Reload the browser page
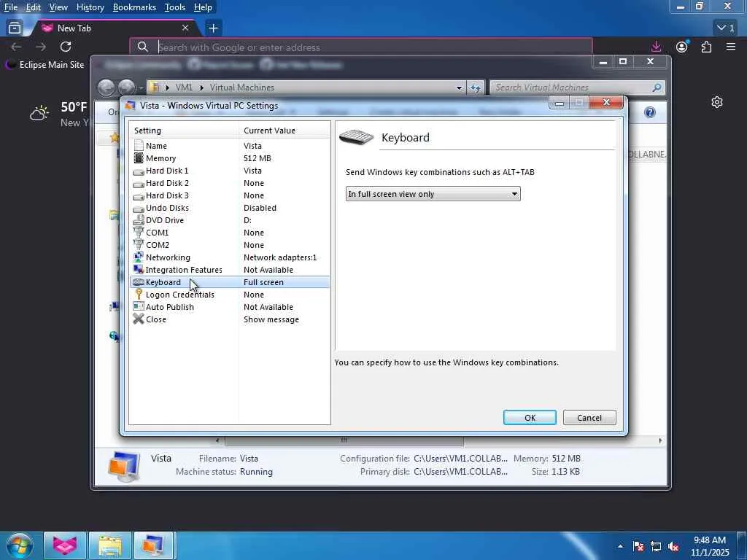The image size is (747, 560). (66, 47)
